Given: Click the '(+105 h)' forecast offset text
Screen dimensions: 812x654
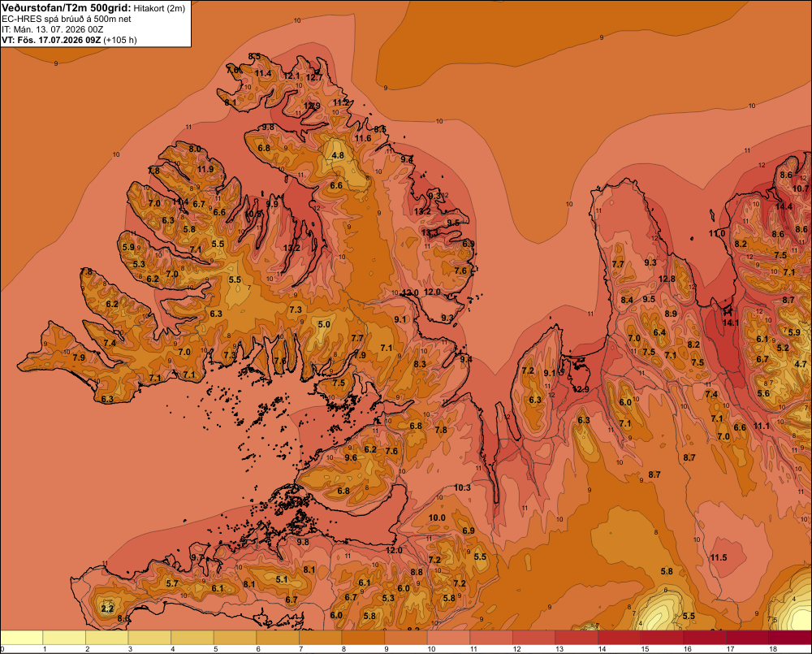Looking at the screenshot, I should click(120, 40).
